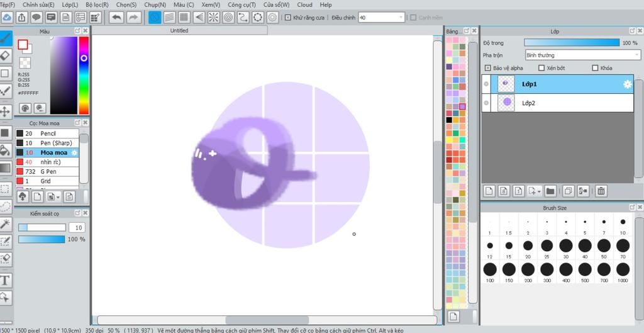Screen dimensions: 644x333
Task: Turn off snap (blue active icon)
Action: tap(155, 17)
